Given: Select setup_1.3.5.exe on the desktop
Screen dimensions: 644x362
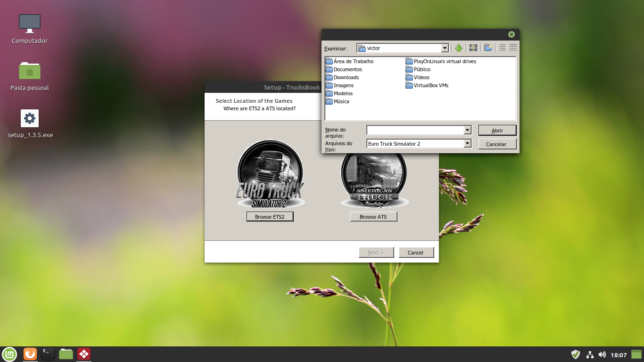Looking at the screenshot, I should click(30, 123).
